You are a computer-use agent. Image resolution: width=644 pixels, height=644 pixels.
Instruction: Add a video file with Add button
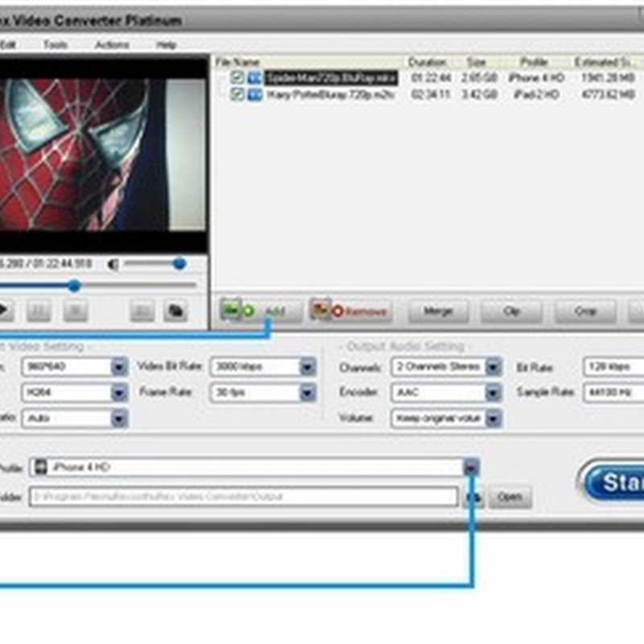[x=260, y=312]
